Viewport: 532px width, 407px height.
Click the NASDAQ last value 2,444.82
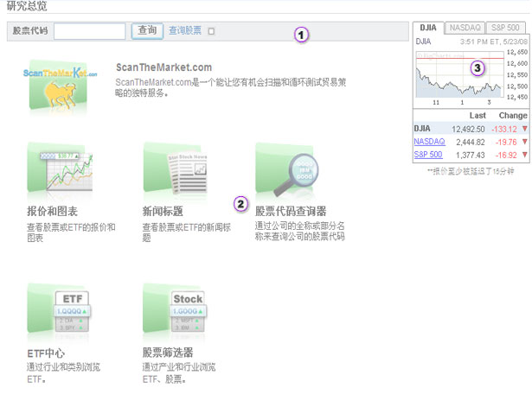[471, 142]
